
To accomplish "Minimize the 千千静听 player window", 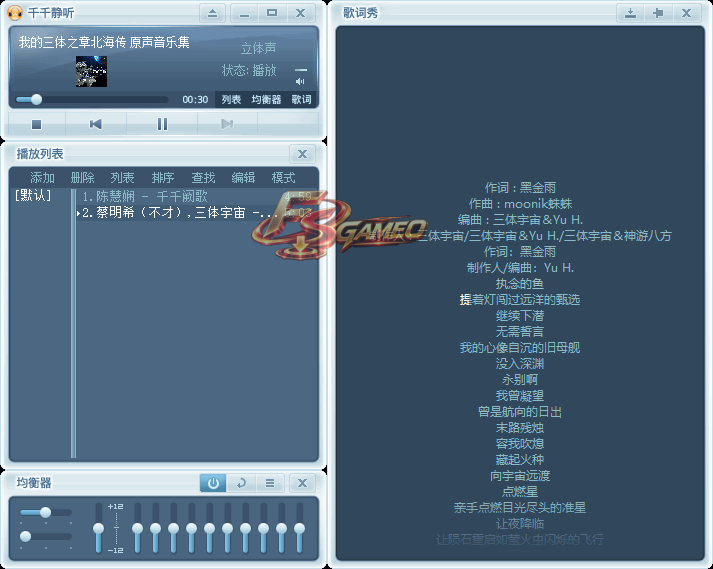I will (x=244, y=13).
